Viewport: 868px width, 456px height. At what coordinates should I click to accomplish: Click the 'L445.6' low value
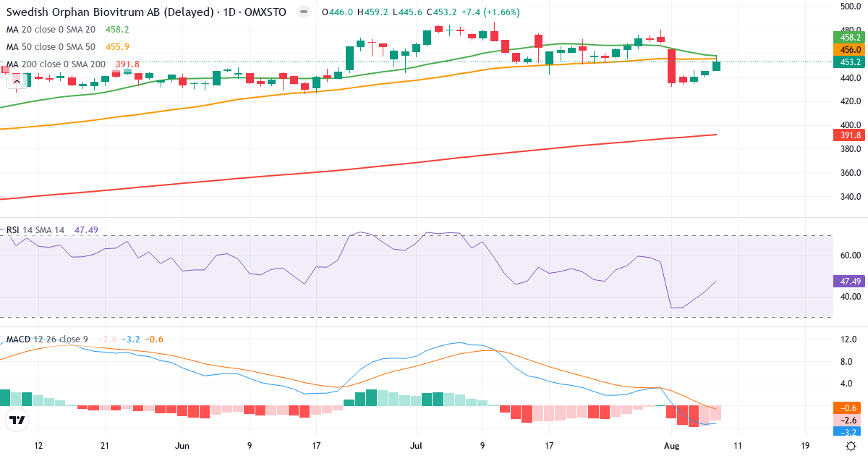coord(407,12)
